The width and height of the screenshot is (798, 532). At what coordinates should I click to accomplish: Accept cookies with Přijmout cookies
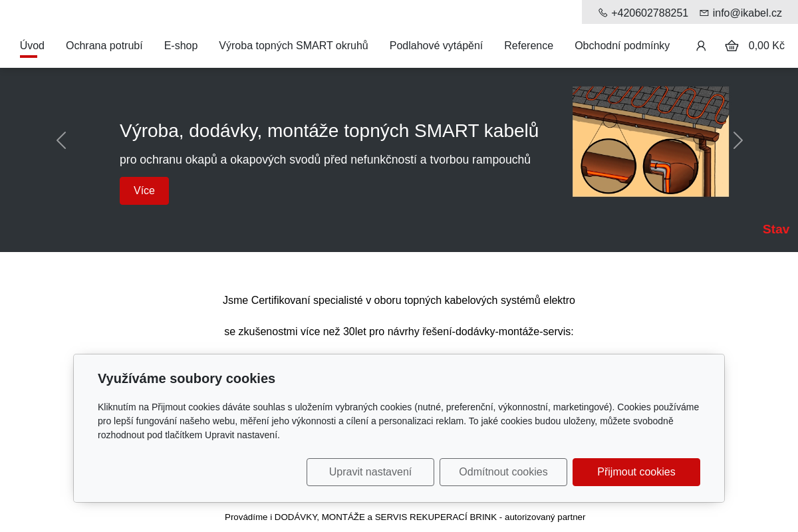tap(636, 472)
